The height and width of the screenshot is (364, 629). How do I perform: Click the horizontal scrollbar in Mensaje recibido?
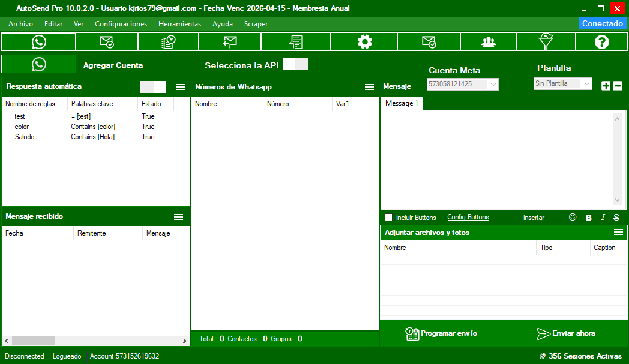pyautogui.click(x=95, y=341)
